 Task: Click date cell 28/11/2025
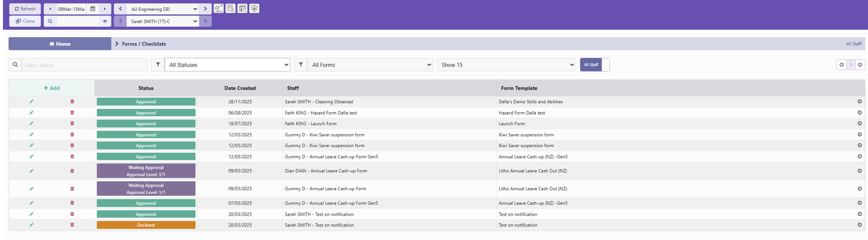(x=240, y=101)
